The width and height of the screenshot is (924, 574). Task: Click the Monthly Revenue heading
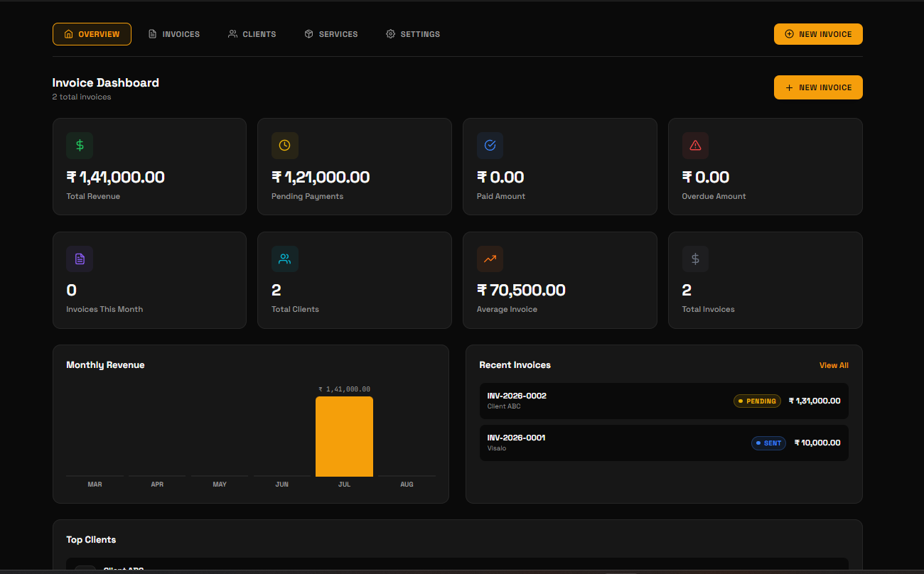click(x=105, y=365)
